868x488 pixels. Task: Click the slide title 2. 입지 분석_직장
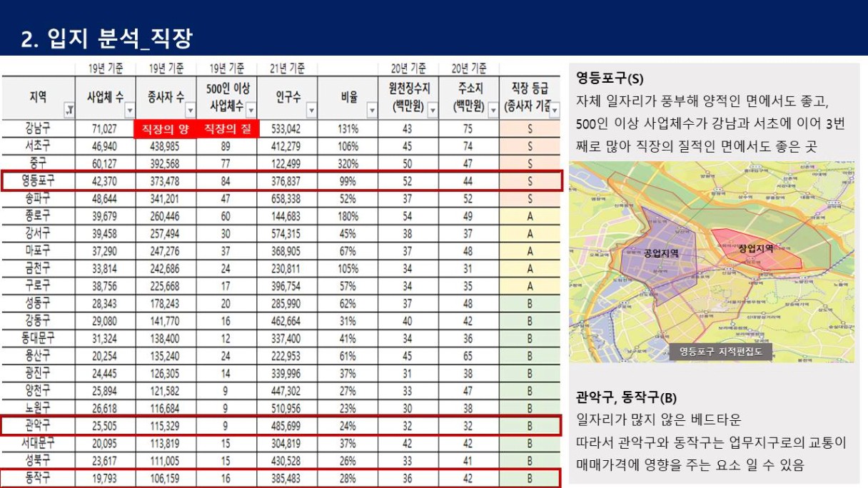click(106, 38)
